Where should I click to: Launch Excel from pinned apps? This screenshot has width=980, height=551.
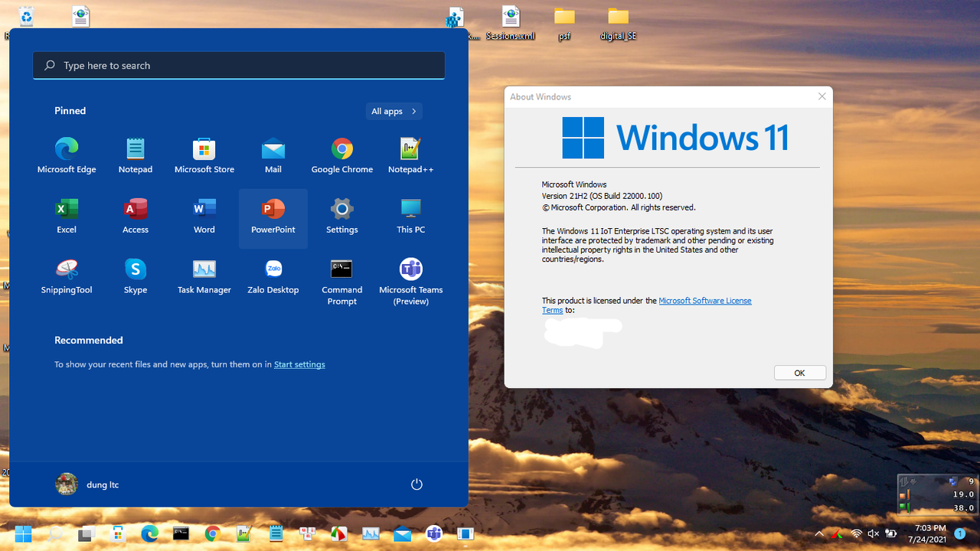click(67, 217)
